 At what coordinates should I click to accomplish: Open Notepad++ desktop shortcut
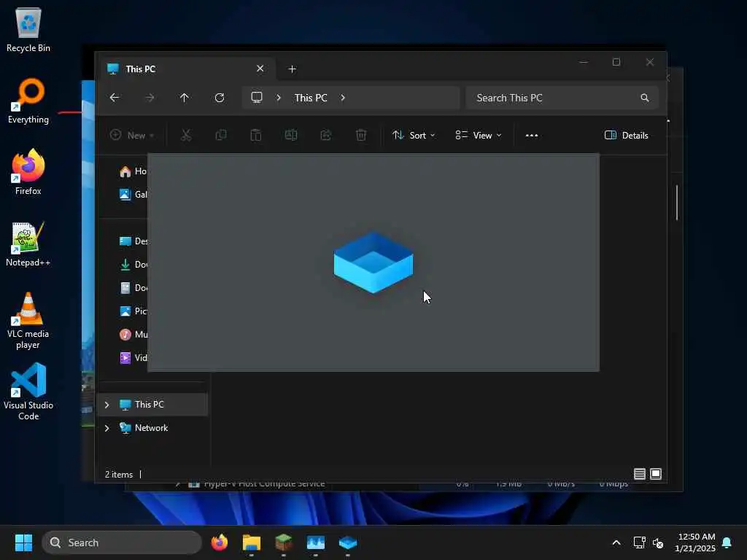pyautogui.click(x=28, y=244)
